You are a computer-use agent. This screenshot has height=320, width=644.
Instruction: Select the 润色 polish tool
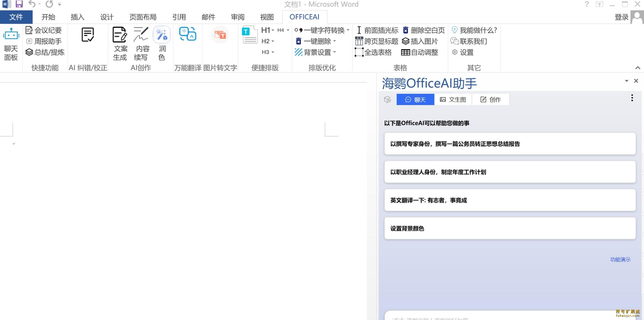click(162, 44)
